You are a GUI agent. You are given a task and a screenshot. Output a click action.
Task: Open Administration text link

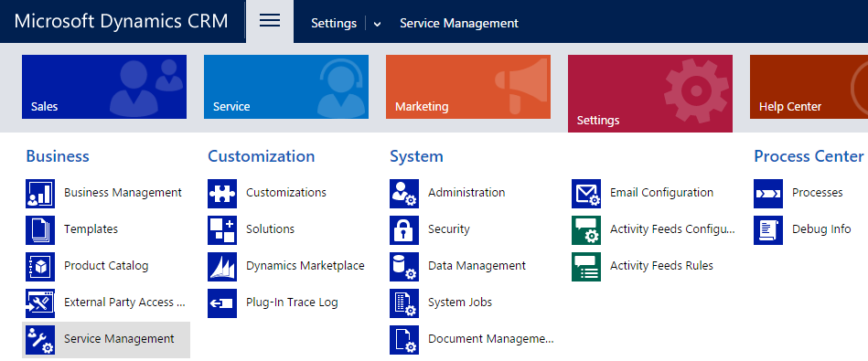click(466, 193)
